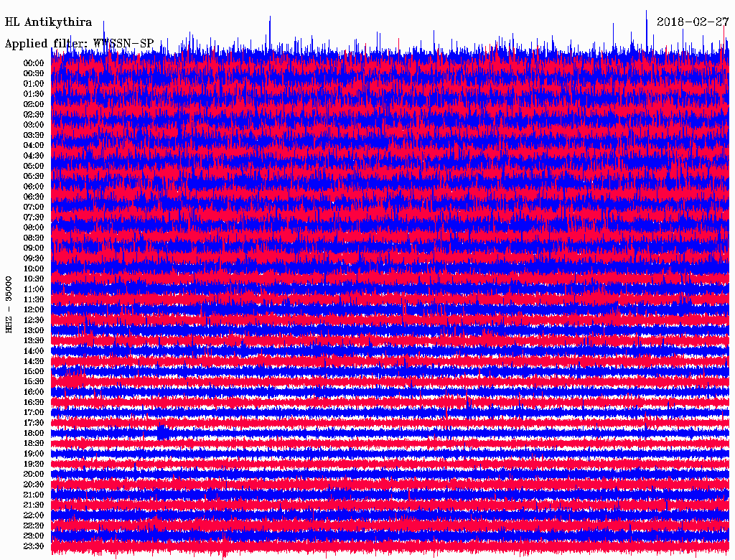Viewport: 735px width, 560px height.
Task: Select the 15:00 time label
Action: pos(34,371)
